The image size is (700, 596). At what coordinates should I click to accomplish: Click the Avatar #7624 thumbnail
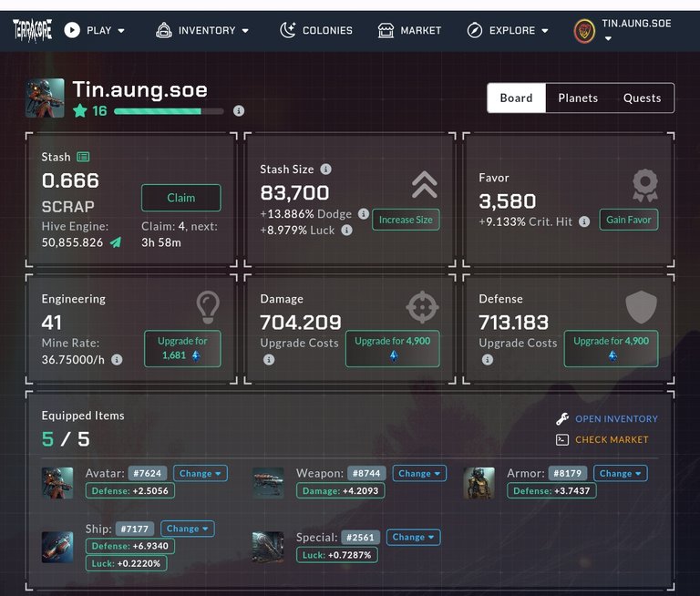pos(57,483)
